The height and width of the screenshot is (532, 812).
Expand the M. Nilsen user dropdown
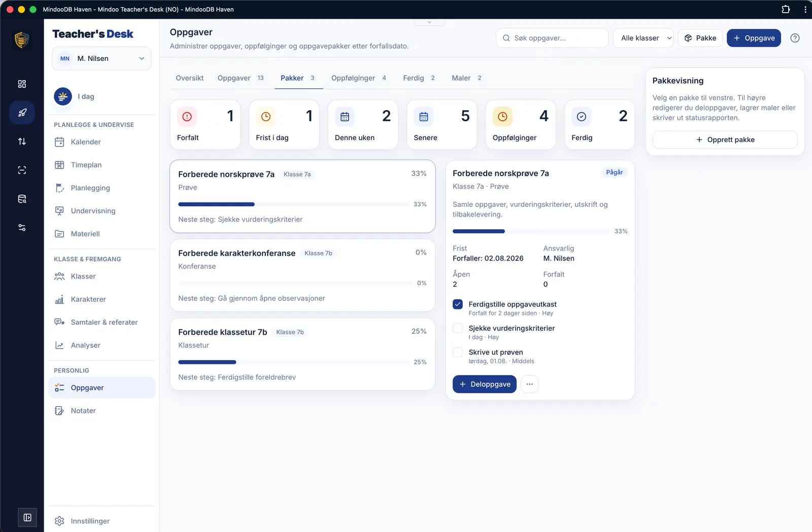click(101, 58)
